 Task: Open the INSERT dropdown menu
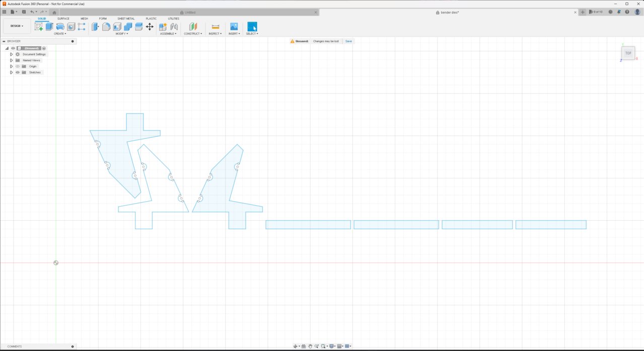(x=234, y=34)
